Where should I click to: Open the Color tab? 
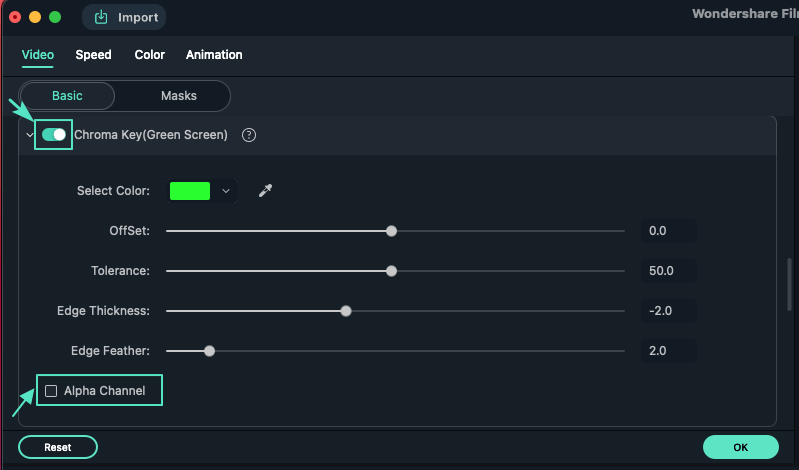150,55
